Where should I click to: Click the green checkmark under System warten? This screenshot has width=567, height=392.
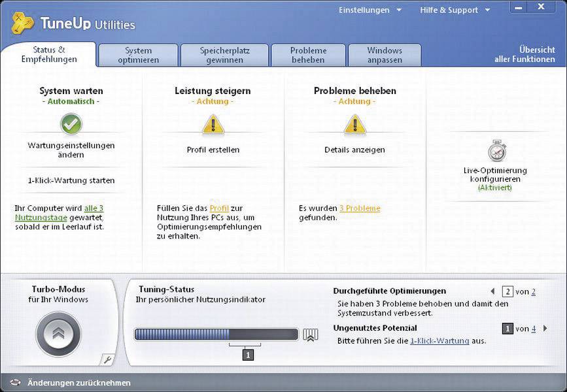(x=71, y=123)
